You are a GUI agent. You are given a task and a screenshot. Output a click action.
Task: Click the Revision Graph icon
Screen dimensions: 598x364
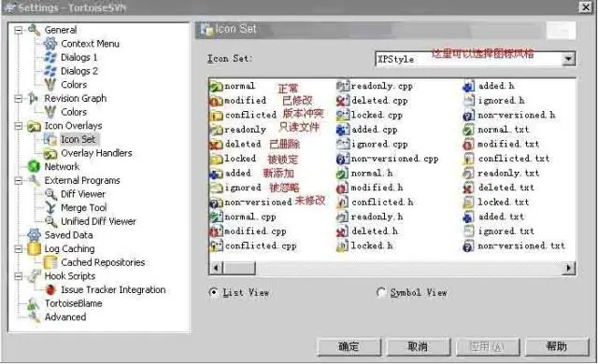click(x=34, y=99)
